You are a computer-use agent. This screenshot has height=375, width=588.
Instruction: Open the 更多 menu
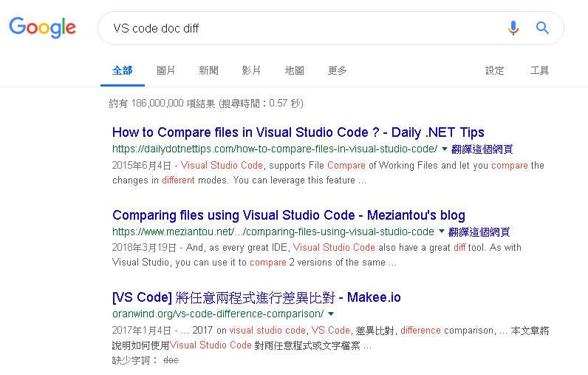337,70
